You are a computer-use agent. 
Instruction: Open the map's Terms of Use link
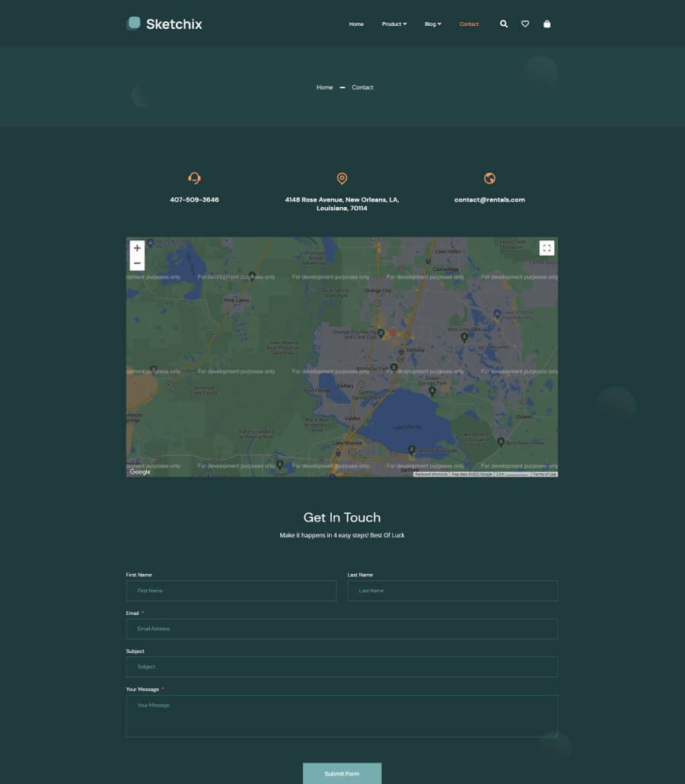pos(545,473)
